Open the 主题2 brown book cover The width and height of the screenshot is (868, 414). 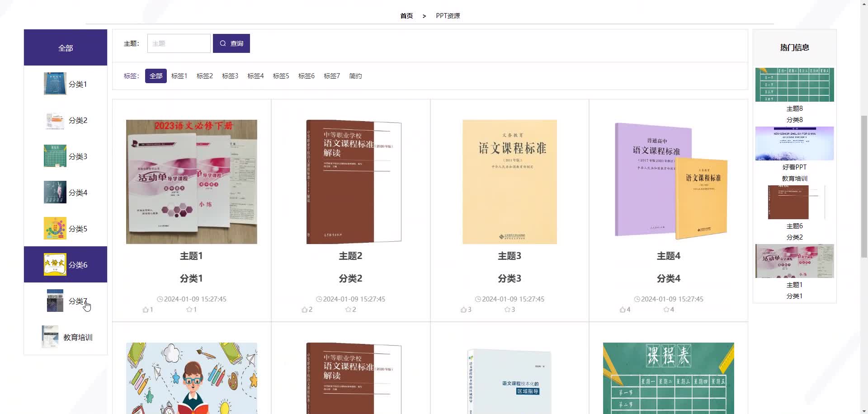pyautogui.click(x=354, y=182)
